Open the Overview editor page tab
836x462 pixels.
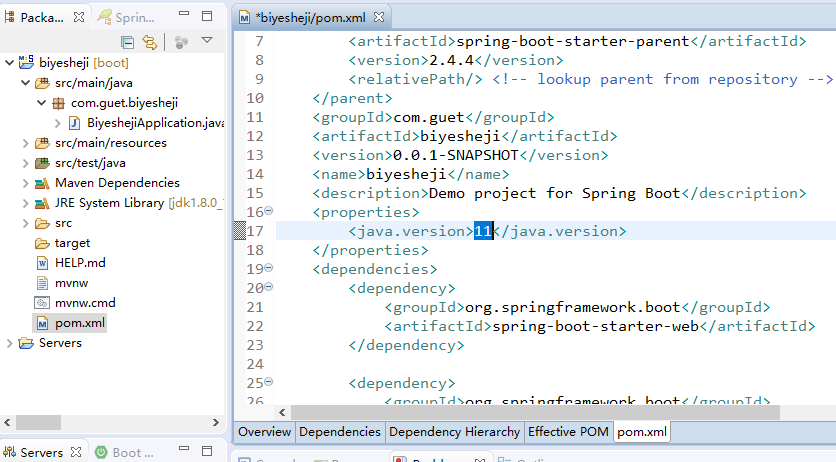click(x=264, y=432)
